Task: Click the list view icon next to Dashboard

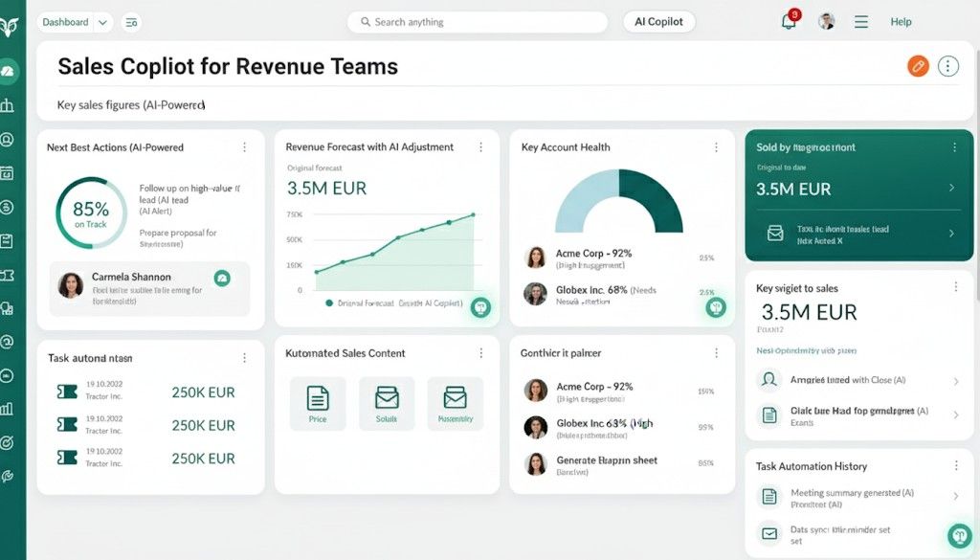Action: tap(131, 22)
